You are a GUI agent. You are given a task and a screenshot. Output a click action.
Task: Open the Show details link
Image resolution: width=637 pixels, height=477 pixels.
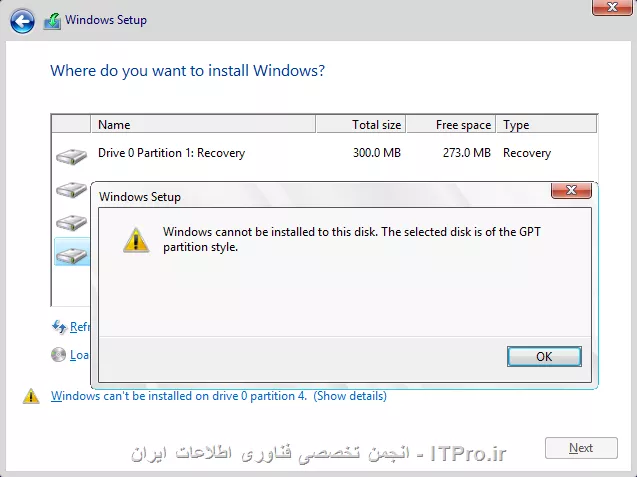(350, 396)
